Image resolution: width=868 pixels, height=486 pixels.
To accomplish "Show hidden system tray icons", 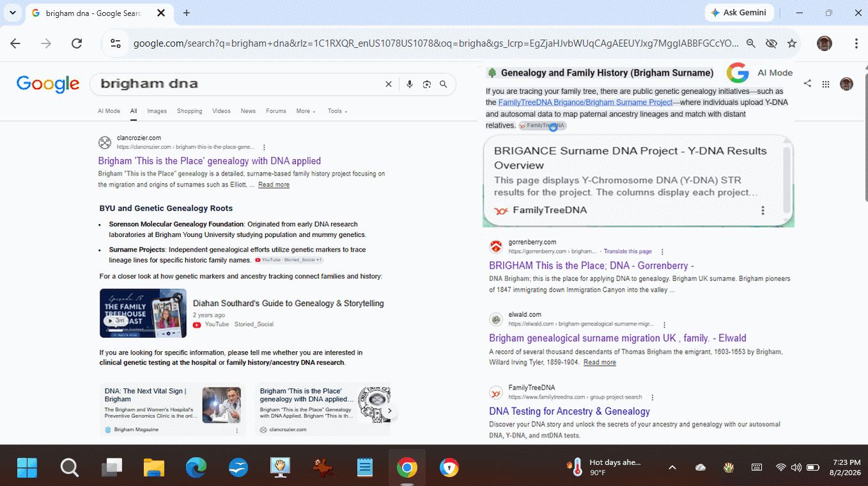I will [672, 467].
